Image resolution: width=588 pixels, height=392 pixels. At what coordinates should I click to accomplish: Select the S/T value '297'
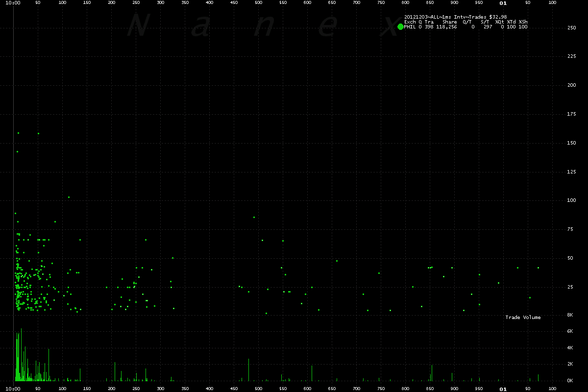[488, 27]
